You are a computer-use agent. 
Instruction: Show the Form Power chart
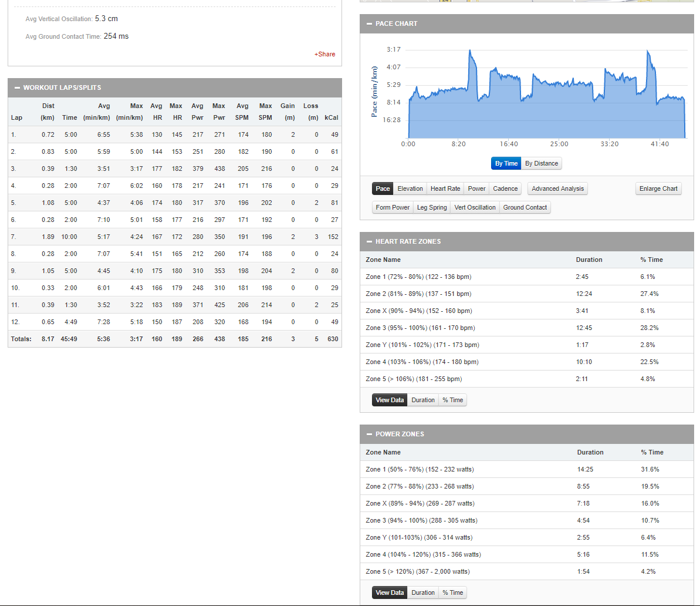click(393, 207)
